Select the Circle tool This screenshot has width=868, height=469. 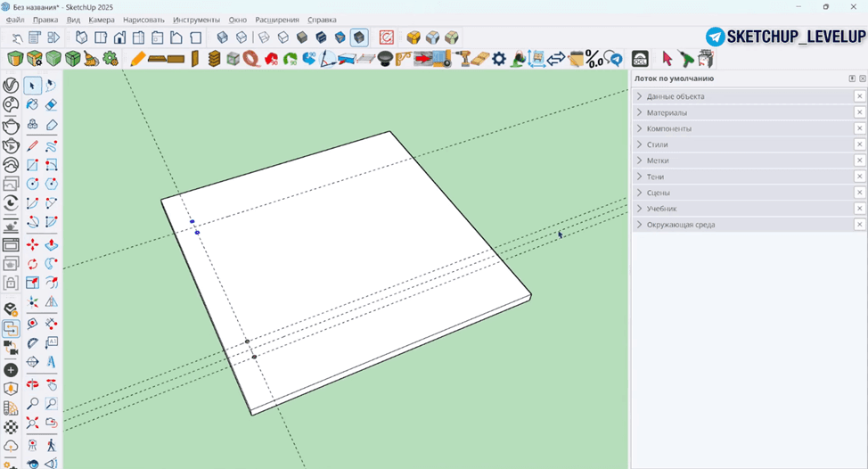32,184
